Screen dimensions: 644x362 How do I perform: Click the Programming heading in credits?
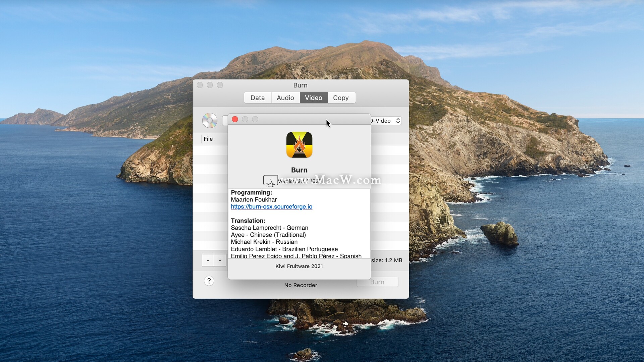(252, 192)
